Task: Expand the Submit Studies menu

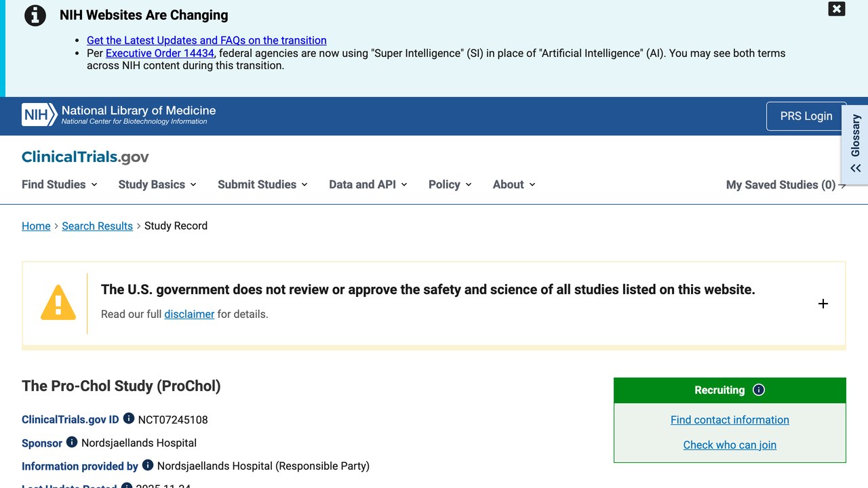Action: click(x=262, y=184)
